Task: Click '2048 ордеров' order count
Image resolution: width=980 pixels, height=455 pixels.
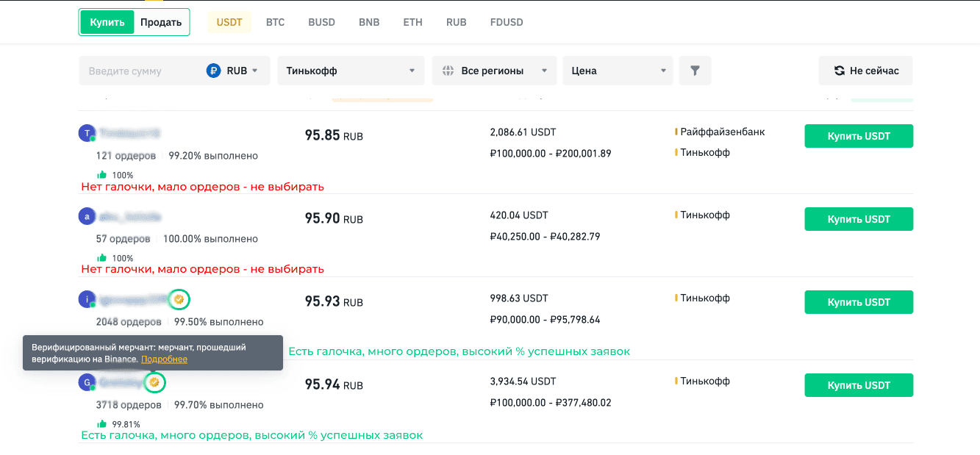Action: pyautogui.click(x=129, y=322)
